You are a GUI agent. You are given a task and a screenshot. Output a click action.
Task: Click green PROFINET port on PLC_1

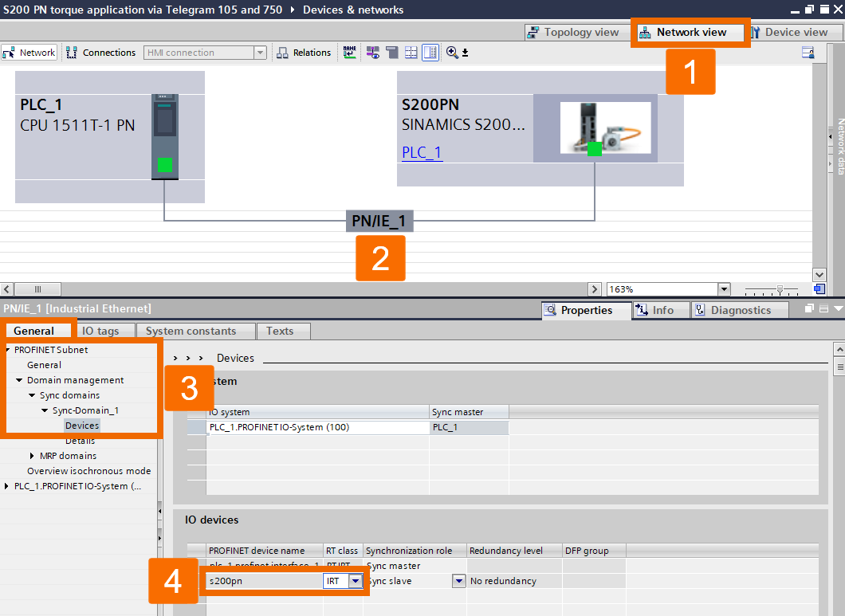pos(165,165)
